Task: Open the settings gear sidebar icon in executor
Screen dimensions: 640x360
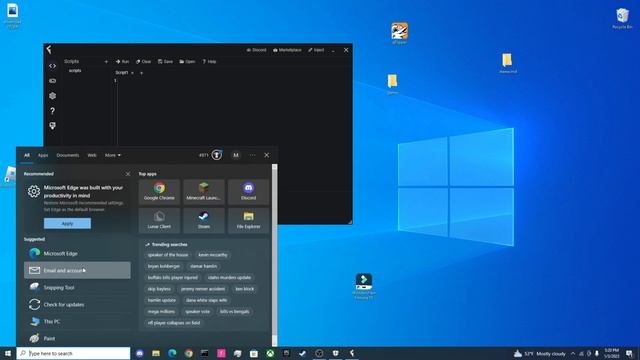Action: point(52,96)
